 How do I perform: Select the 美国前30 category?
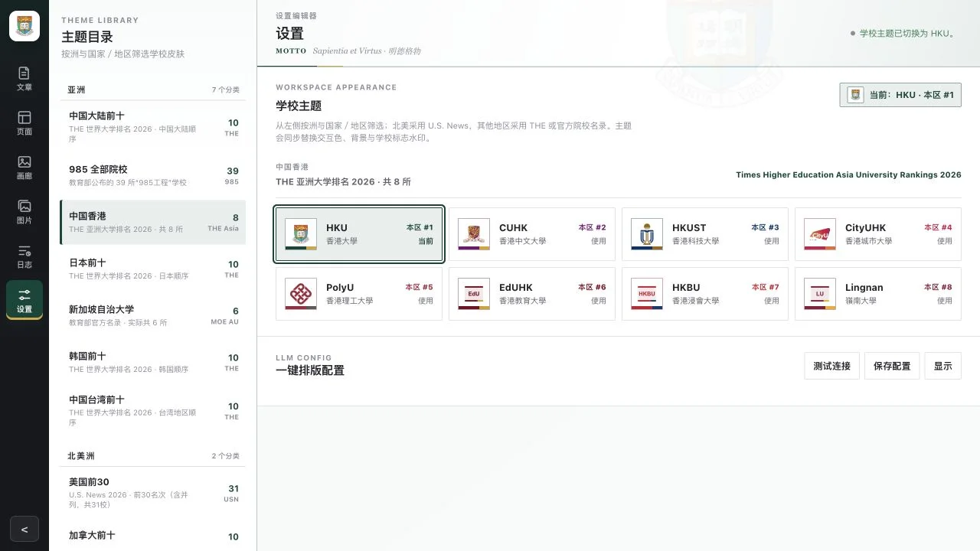coord(153,494)
